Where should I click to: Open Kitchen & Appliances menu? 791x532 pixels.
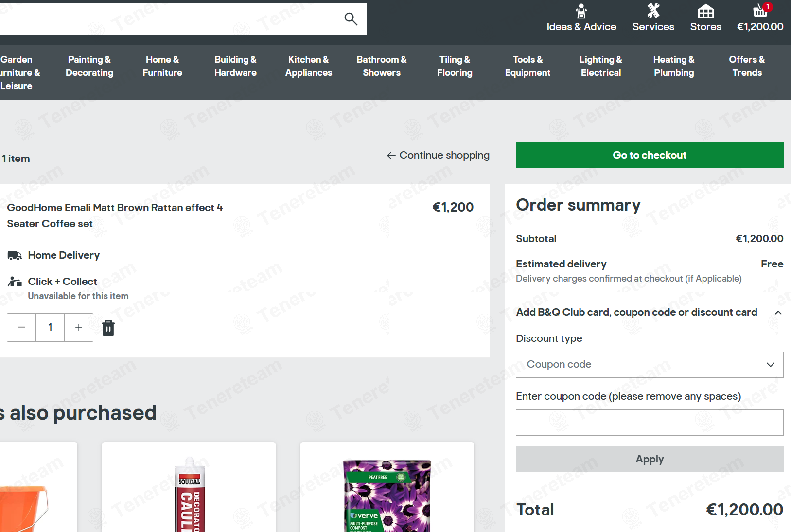[309, 66]
